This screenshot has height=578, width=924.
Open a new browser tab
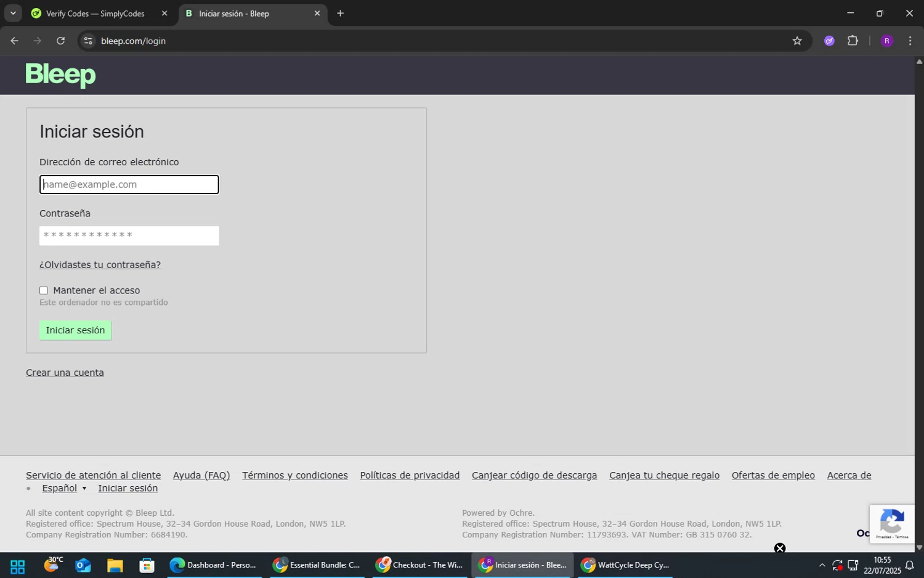(340, 13)
